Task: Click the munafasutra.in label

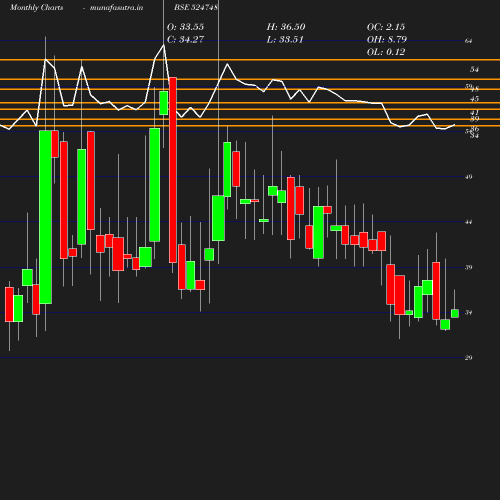Action: [116, 7]
